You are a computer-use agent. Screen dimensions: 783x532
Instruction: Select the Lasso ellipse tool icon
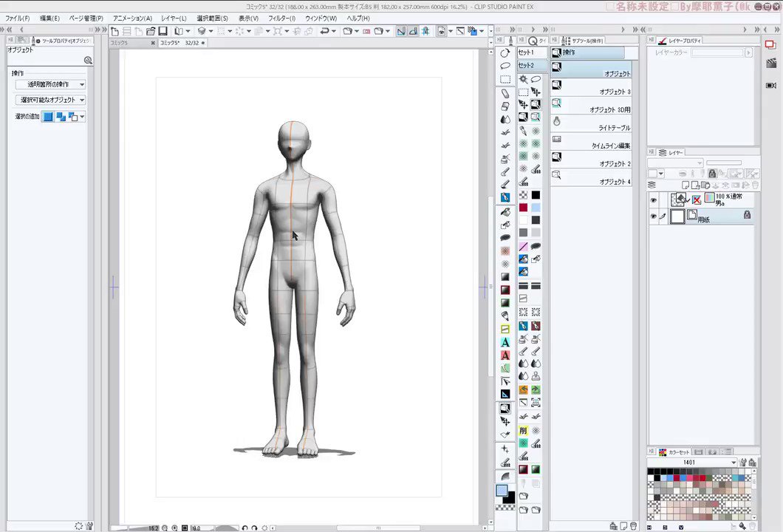point(505,66)
